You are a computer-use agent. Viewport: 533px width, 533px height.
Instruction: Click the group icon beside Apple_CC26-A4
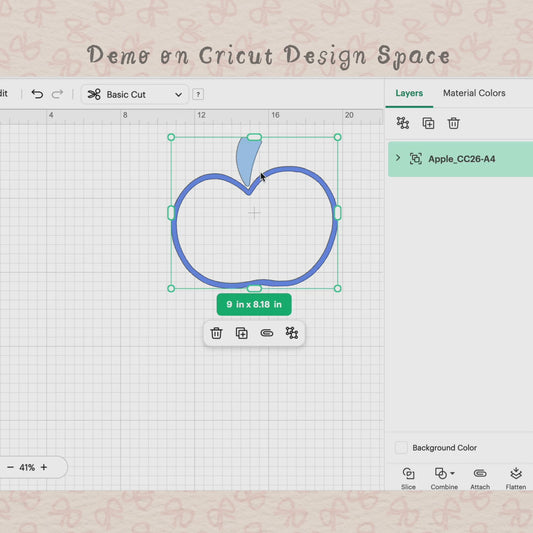[416, 159]
